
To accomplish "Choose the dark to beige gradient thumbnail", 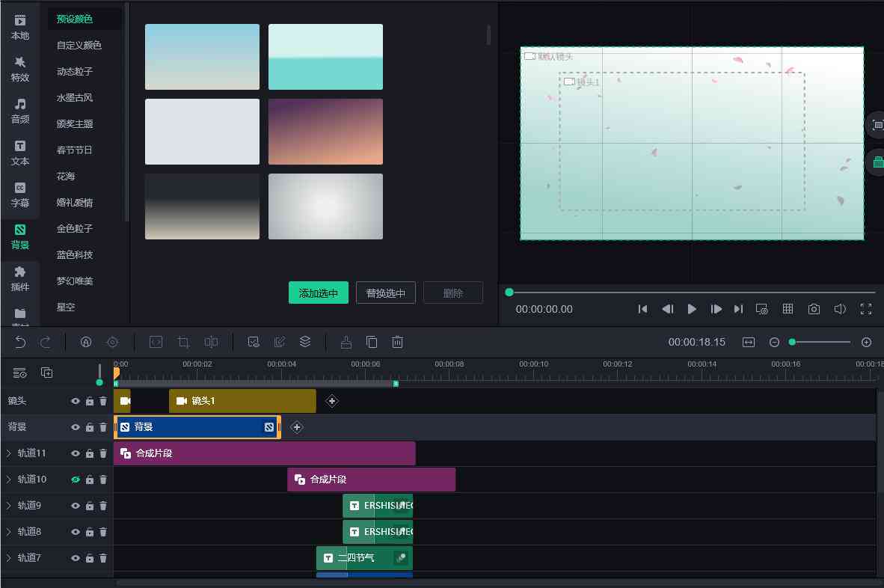I will point(202,206).
